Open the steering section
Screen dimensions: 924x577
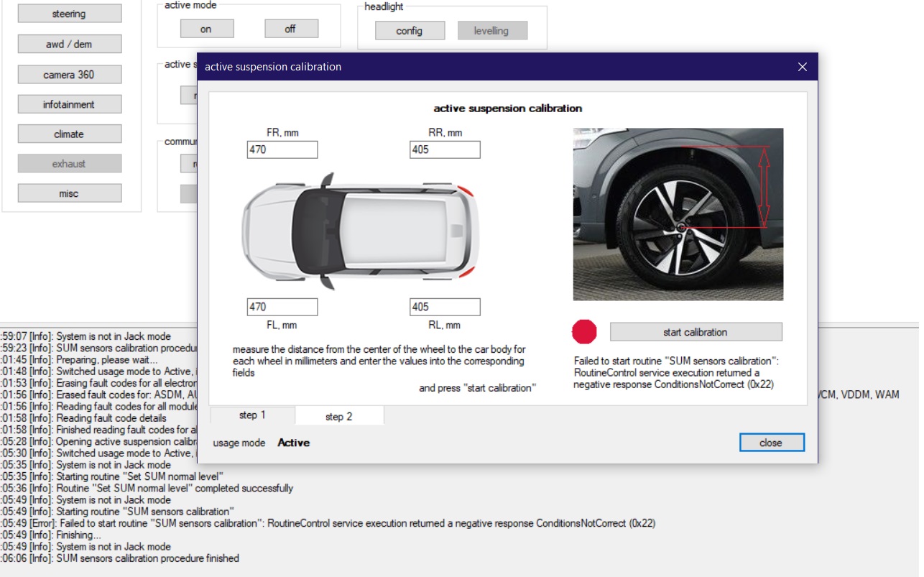pyautogui.click(x=69, y=14)
